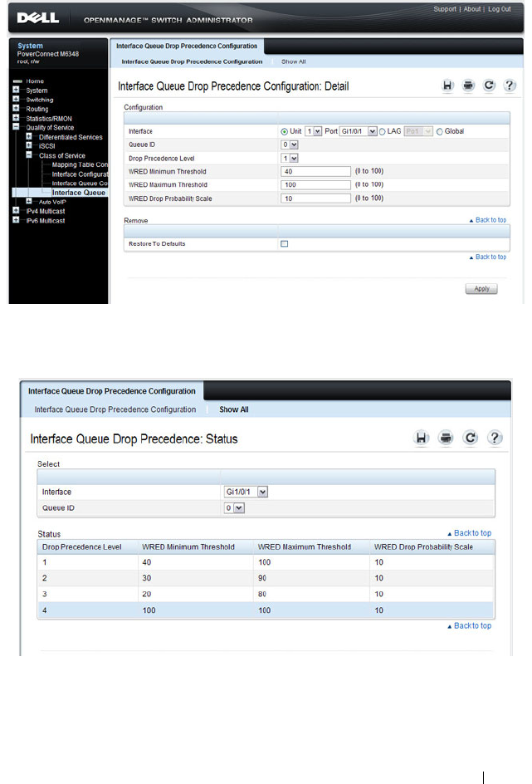Click the Apply button
532x784 pixels.
[x=481, y=289]
